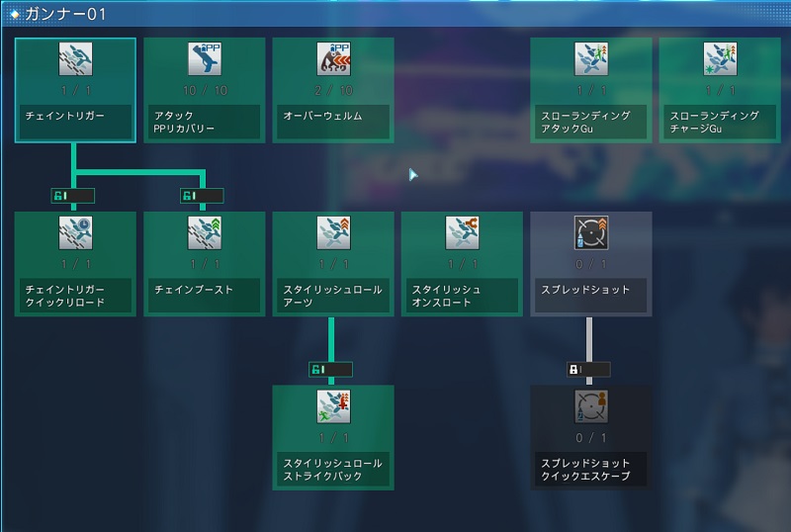Click the スタイリッシュロールストライクバック label
The width and height of the screenshot is (791, 532).
(x=332, y=470)
